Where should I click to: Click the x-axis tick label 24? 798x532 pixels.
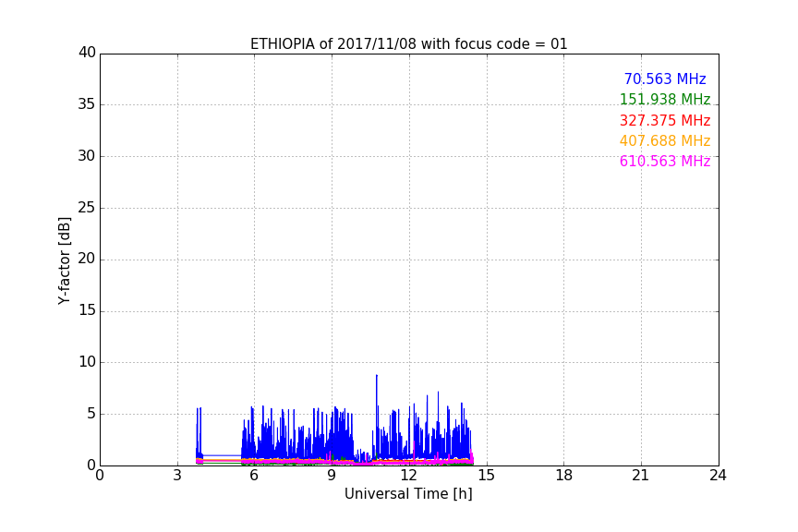pyautogui.click(x=718, y=476)
